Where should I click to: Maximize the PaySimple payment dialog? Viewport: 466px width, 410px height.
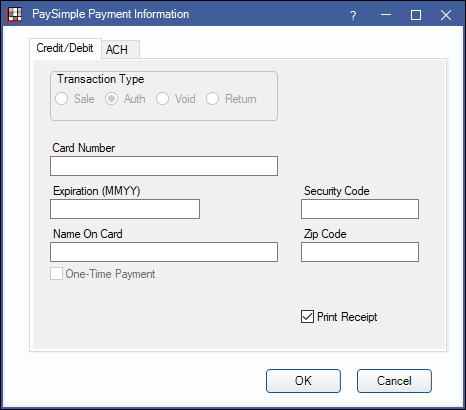pos(416,15)
